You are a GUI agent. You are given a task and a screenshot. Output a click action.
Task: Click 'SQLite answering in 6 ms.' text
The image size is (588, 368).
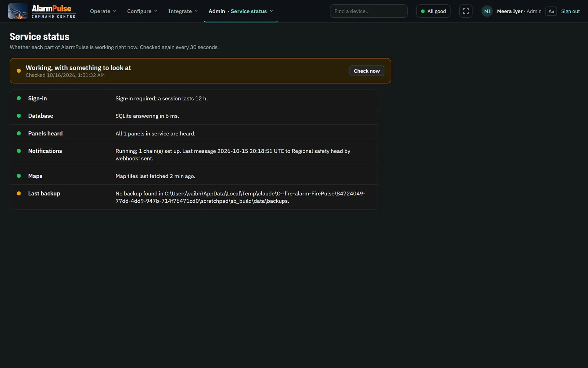point(147,116)
